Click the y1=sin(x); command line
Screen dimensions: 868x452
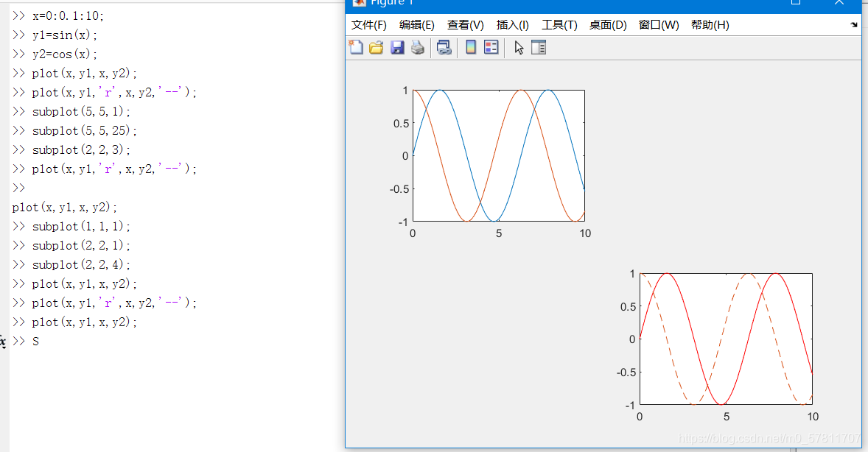pyautogui.click(x=55, y=35)
